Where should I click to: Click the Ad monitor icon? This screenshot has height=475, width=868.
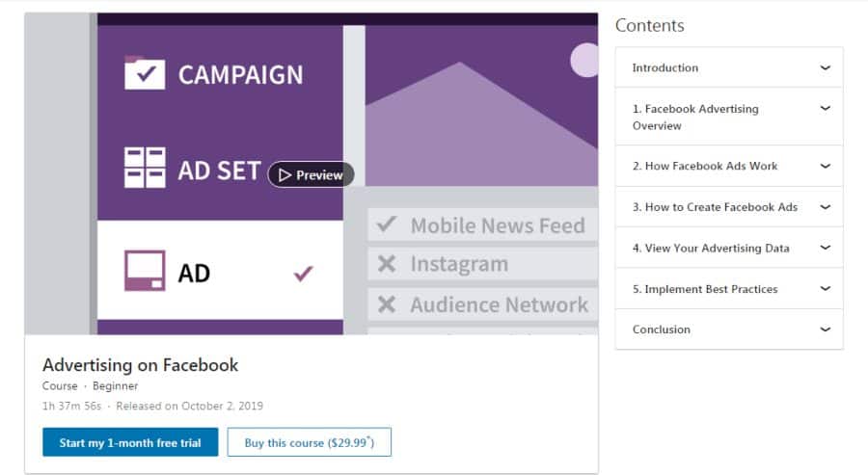[145, 271]
